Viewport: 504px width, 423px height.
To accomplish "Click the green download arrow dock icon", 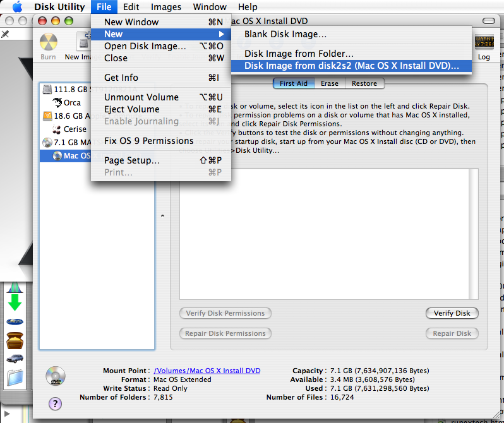I will [15, 302].
